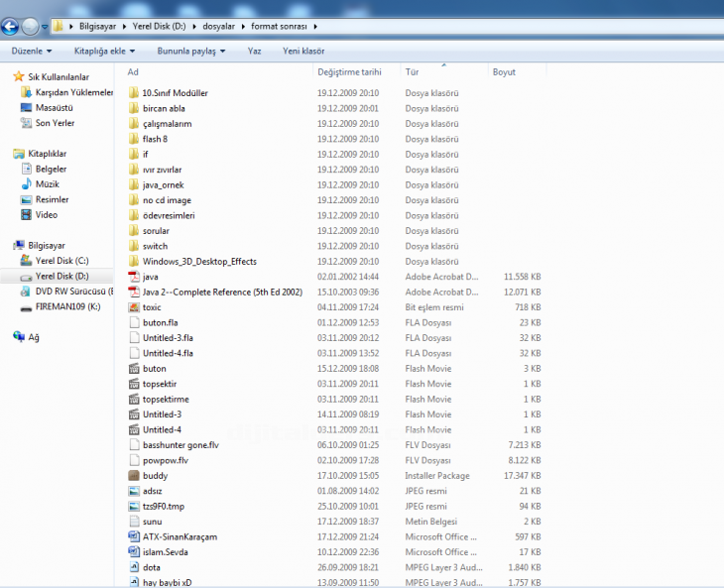The height and width of the screenshot is (588, 724).
Task: Open Müzik library in the sidebar
Action: 48,184
